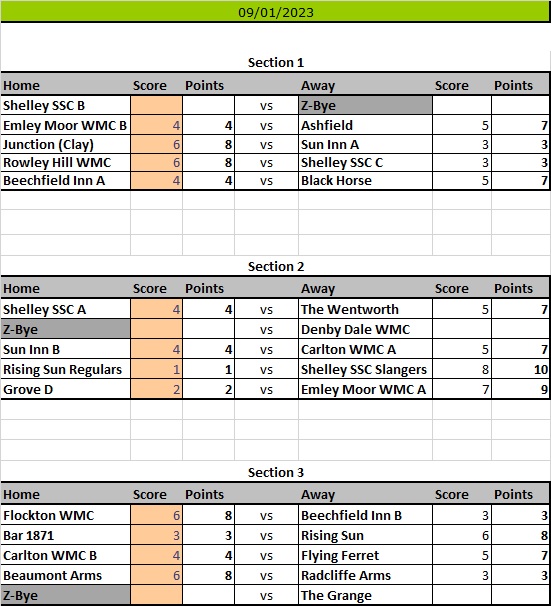
Task: Click the Grove D team cell
Action: tap(66, 389)
